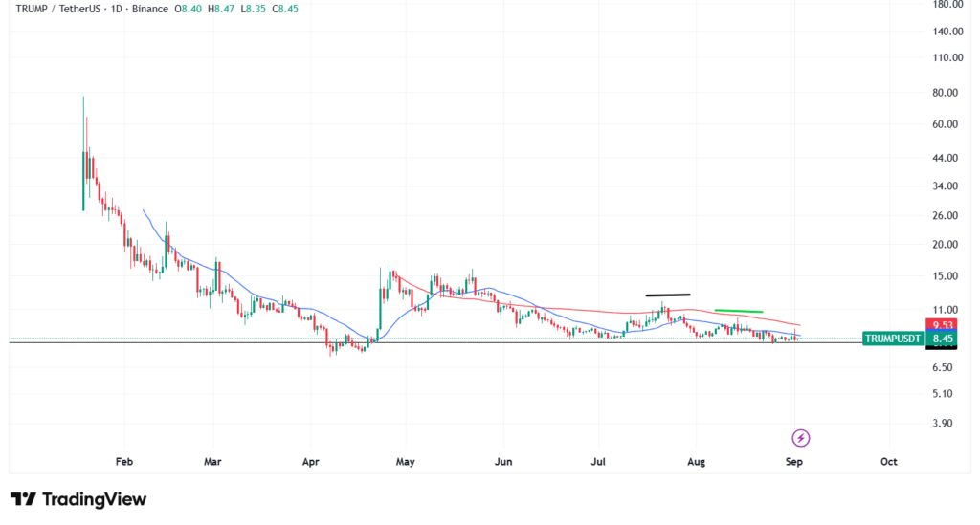Viewport: 980px width, 525px height.
Task: Click the 6.50 price scale label
Action: pos(943,367)
